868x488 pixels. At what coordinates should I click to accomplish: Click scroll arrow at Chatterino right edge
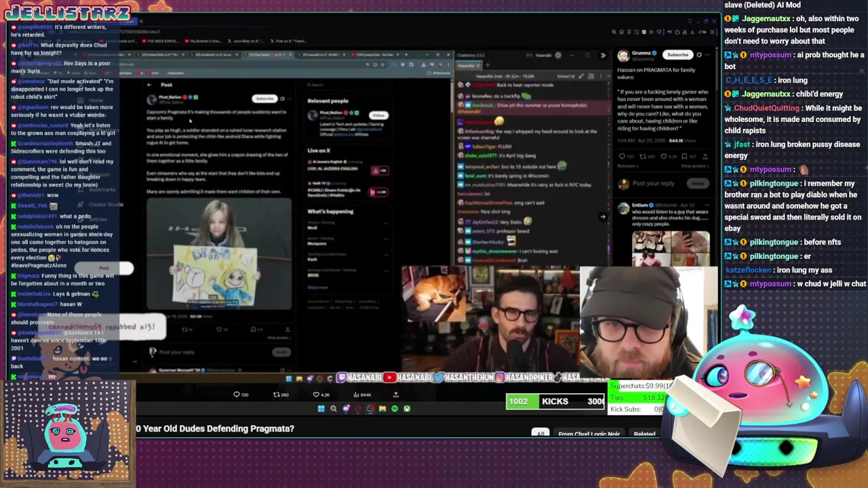click(x=603, y=217)
